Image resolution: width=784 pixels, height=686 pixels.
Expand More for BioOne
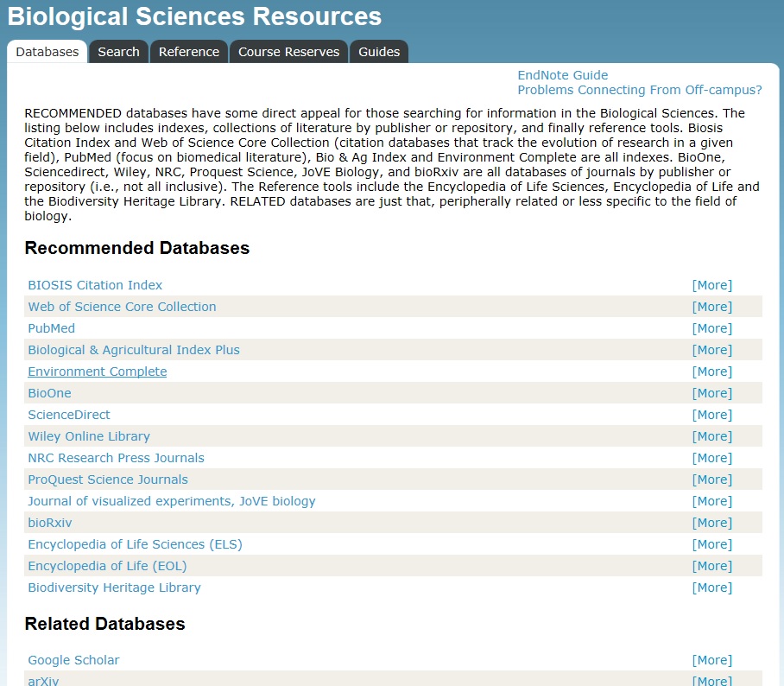pyautogui.click(x=712, y=393)
